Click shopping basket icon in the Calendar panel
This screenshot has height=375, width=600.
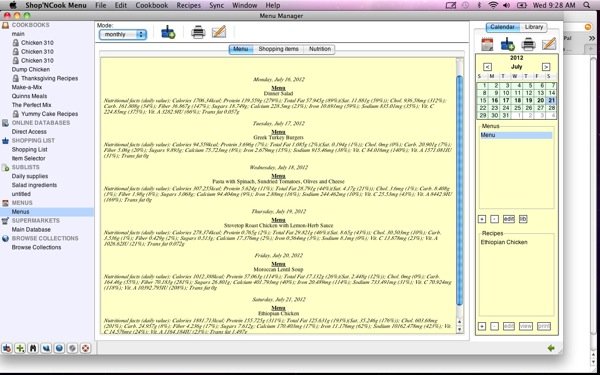click(508, 44)
